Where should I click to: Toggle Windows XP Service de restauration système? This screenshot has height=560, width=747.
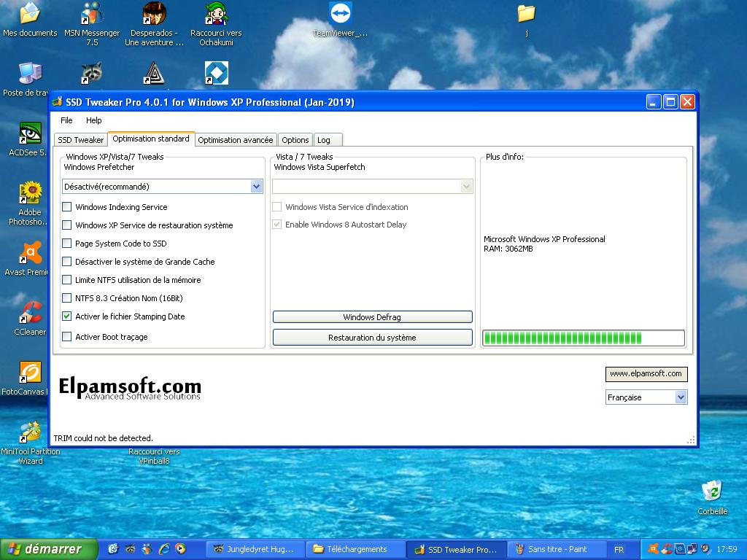[66, 225]
